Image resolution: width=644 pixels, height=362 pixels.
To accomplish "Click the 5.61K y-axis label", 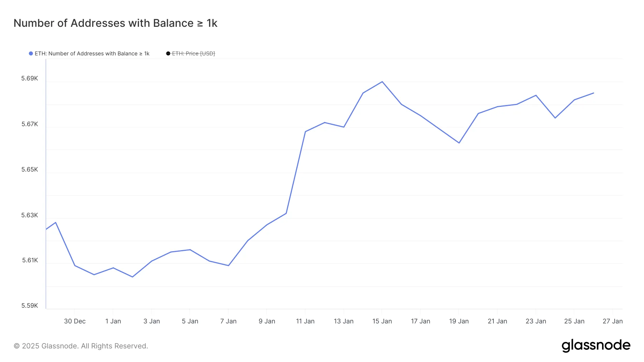I will [30, 260].
